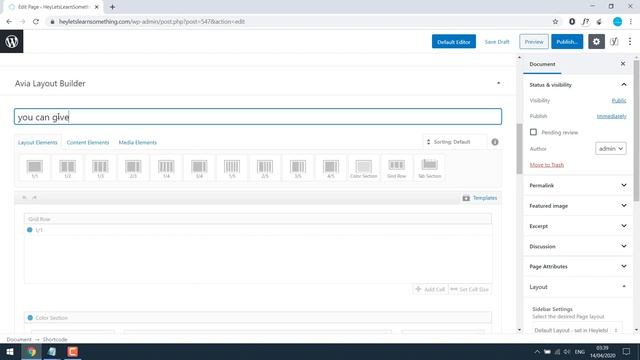Add a Grid Row element
Screen dimensions: 640x360
pyautogui.click(x=397, y=168)
